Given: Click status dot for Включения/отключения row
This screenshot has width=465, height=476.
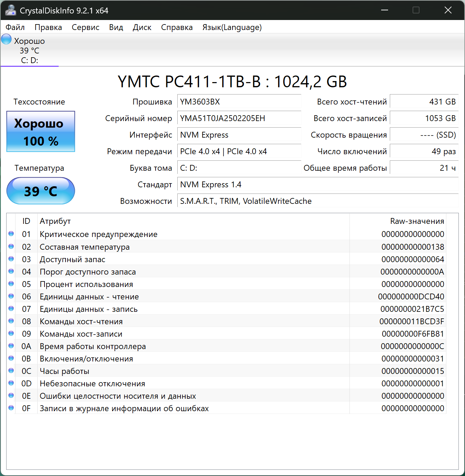Looking at the screenshot, I should point(11,358).
